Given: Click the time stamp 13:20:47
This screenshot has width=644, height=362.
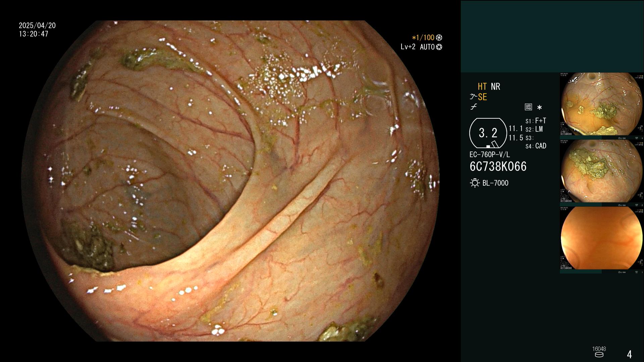Looking at the screenshot, I should coord(34,34).
